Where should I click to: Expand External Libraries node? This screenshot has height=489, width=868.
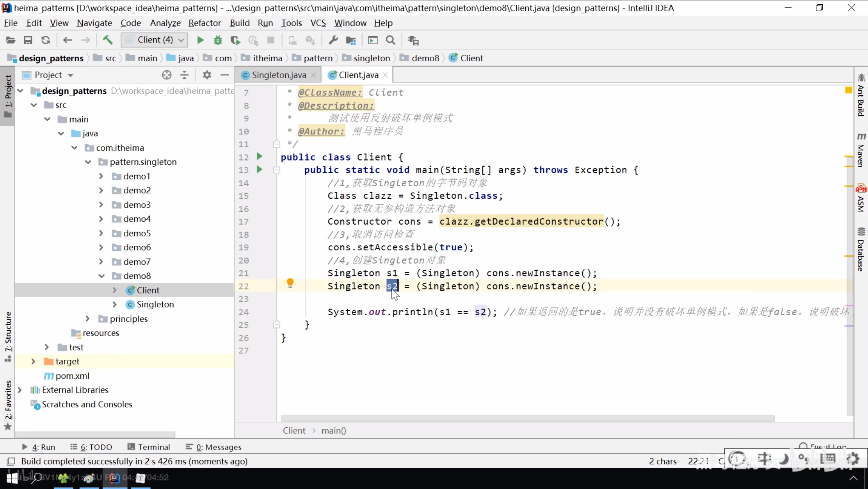(x=20, y=390)
